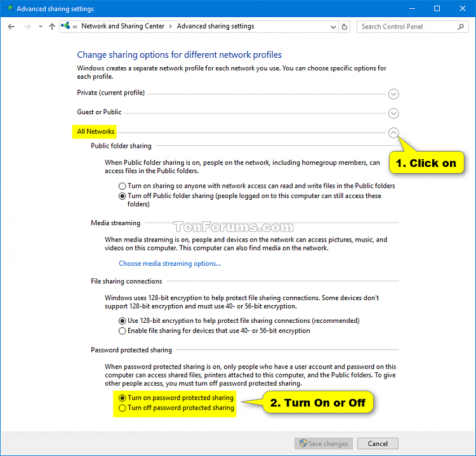The height and width of the screenshot is (456, 476).
Task: Expand the Private (current profile) section
Action: coord(393,94)
